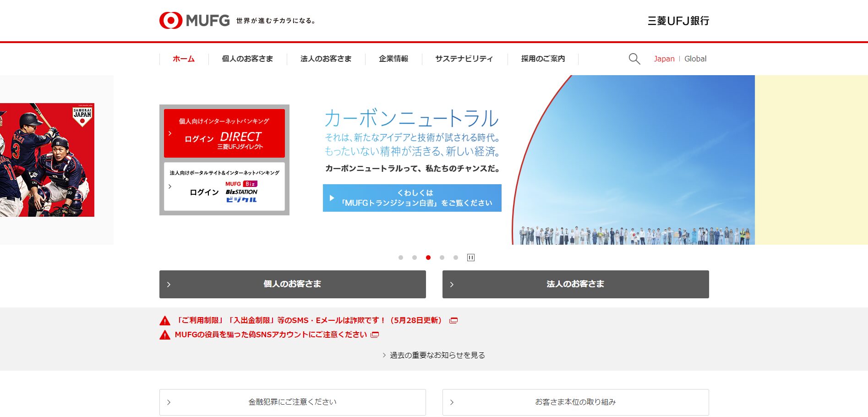The image size is (868, 417).
Task: Select the second carousel slide dot
Action: click(415, 258)
